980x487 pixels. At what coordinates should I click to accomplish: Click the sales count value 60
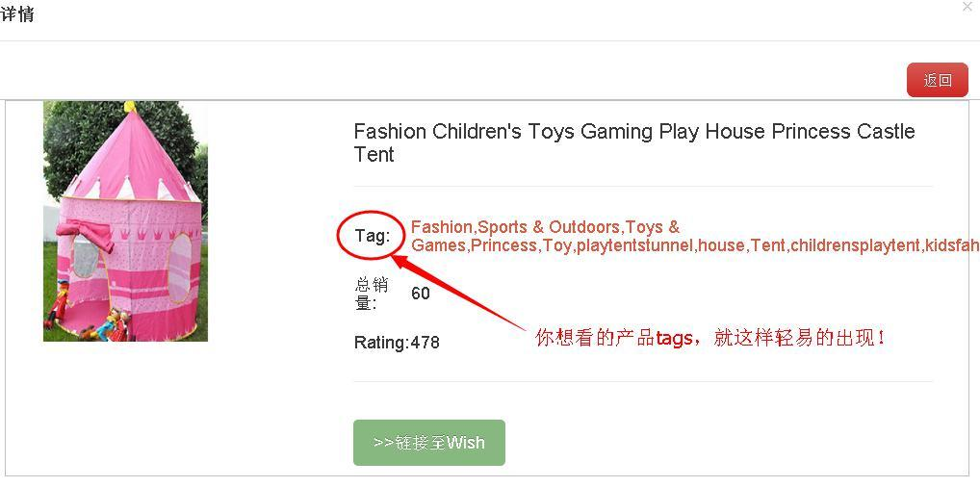(421, 294)
